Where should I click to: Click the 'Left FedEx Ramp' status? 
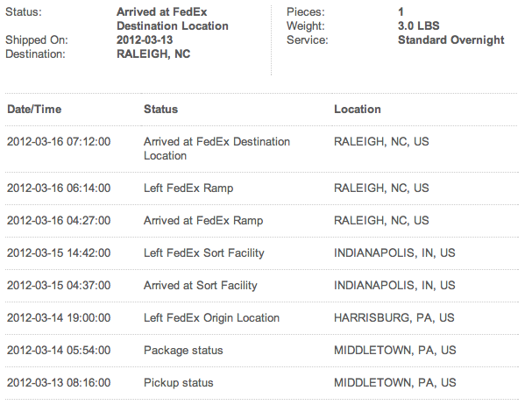click(x=188, y=188)
